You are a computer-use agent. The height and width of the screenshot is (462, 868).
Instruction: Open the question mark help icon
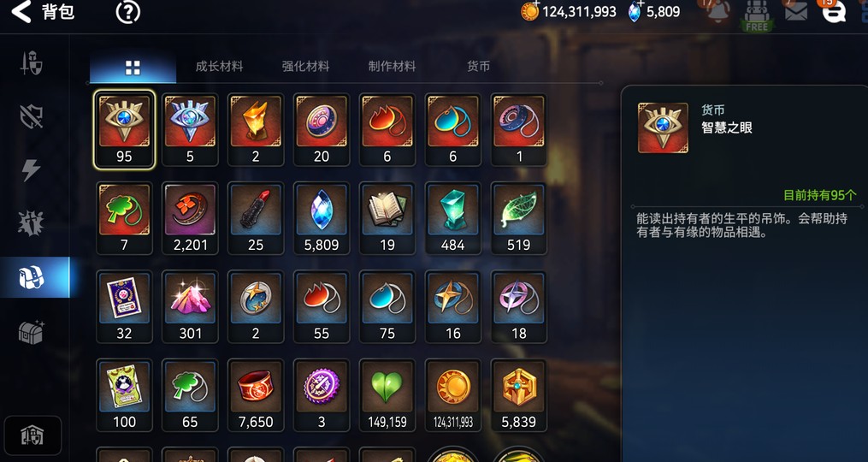(128, 12)
